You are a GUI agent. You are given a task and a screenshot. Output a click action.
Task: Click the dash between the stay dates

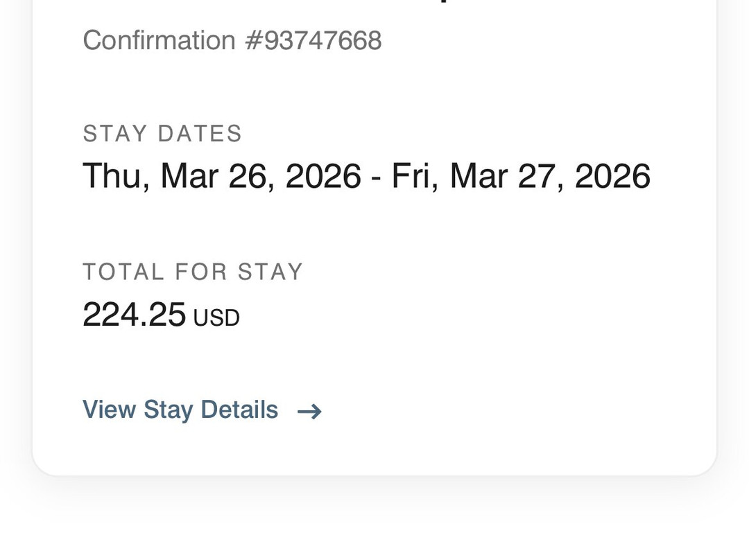tap(376, 177)
